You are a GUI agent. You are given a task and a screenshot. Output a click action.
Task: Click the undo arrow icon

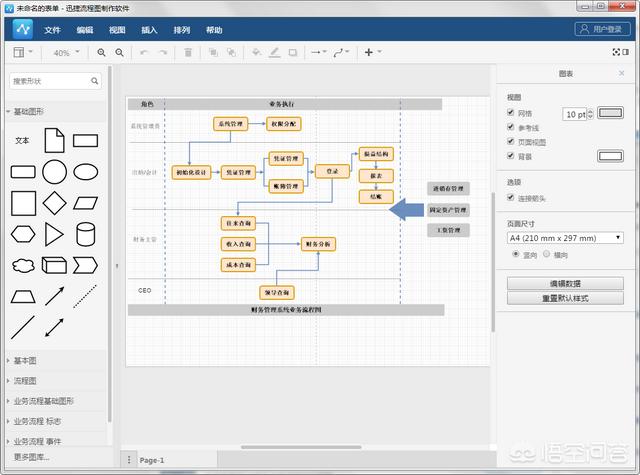145,52
